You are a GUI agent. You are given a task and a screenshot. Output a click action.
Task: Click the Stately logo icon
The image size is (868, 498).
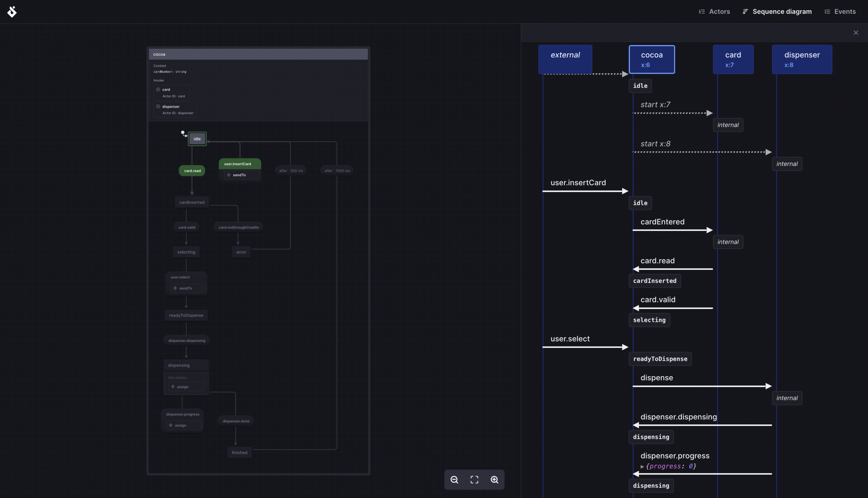[x=12, y=12]
